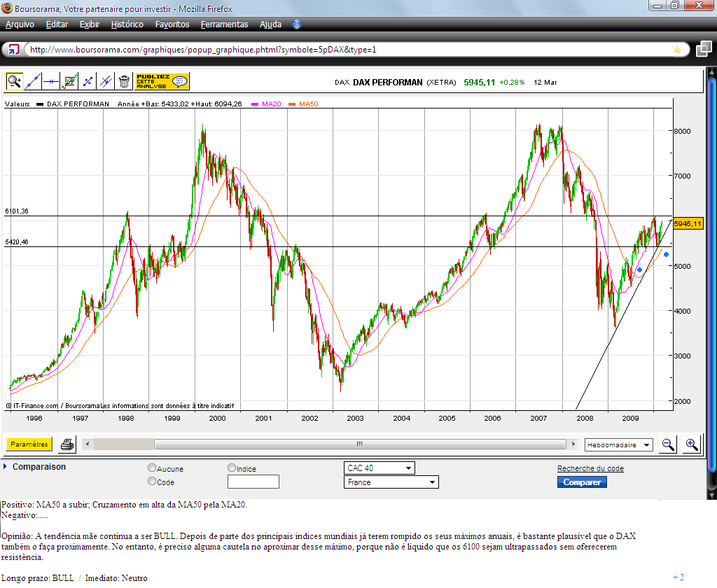Open the Ajuda menu
This screenshot has width=717, height=588.
pos(270,24)
